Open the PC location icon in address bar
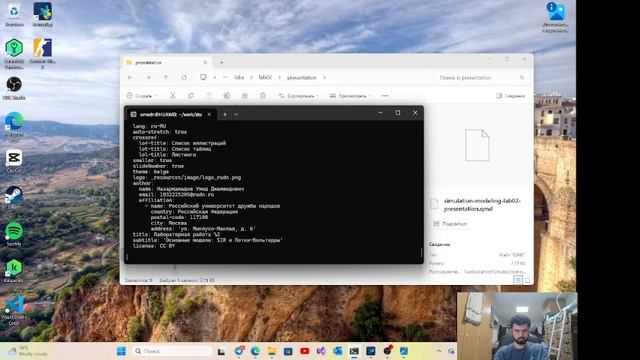This screenshot has width=640, height=360. coord(203,77)
